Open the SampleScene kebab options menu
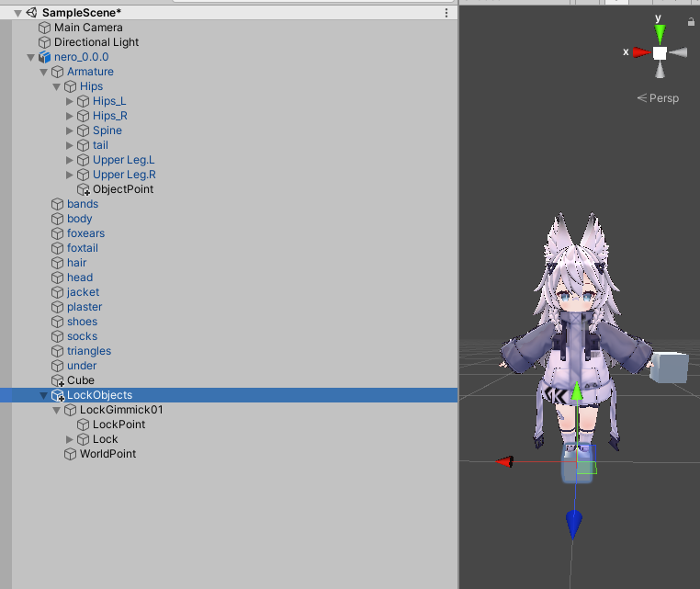Viewport: 700px width, 589px height. (446, 13)
